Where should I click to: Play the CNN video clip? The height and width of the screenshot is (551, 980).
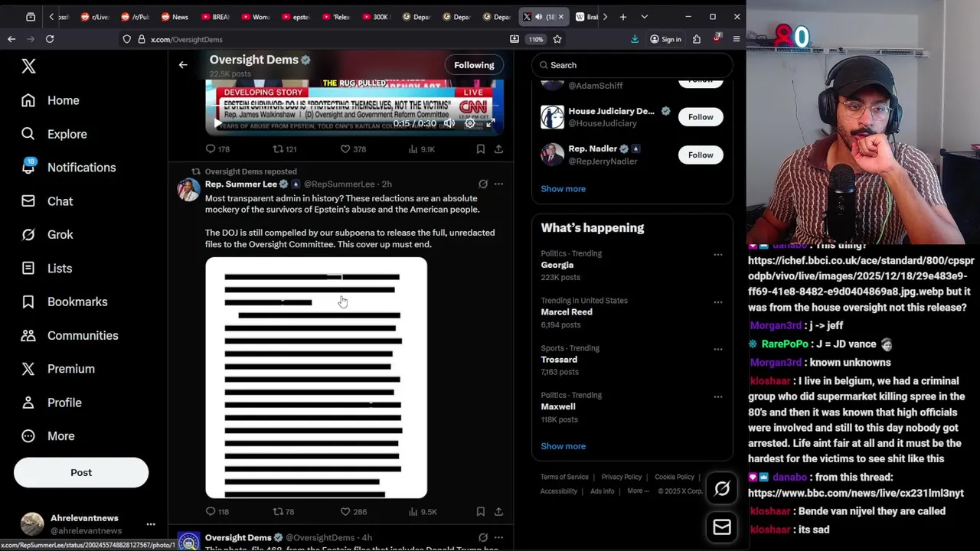click(x=217, y=123)
